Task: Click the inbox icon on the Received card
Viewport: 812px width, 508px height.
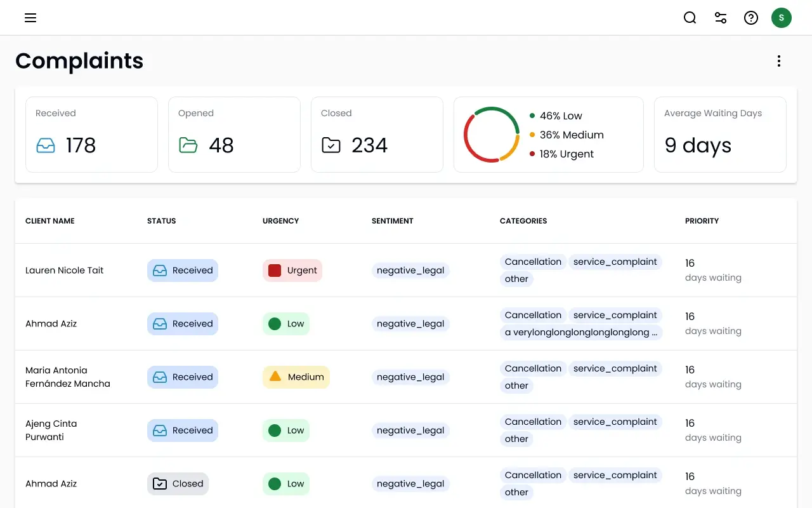Action: [45, 145]
